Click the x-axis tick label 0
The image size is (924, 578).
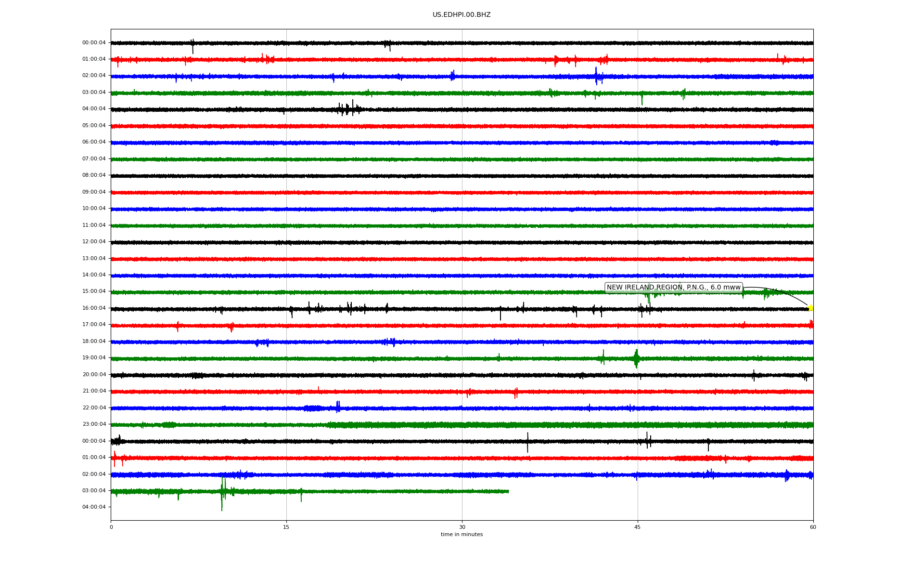pyautogui.click(x=111, y=527)
